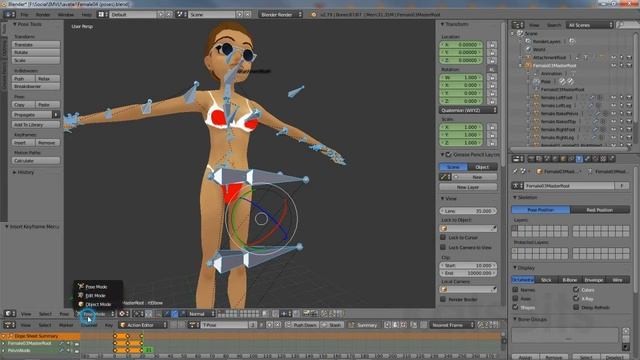Viewport: 640px width, 360px height.
Task: Enable Render Border checkbox
Action: point(443,299)
